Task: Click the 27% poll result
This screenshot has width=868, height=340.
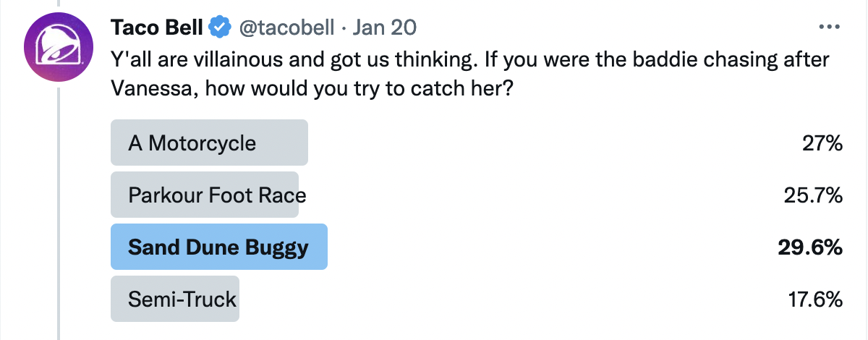Action: [822, 143]
